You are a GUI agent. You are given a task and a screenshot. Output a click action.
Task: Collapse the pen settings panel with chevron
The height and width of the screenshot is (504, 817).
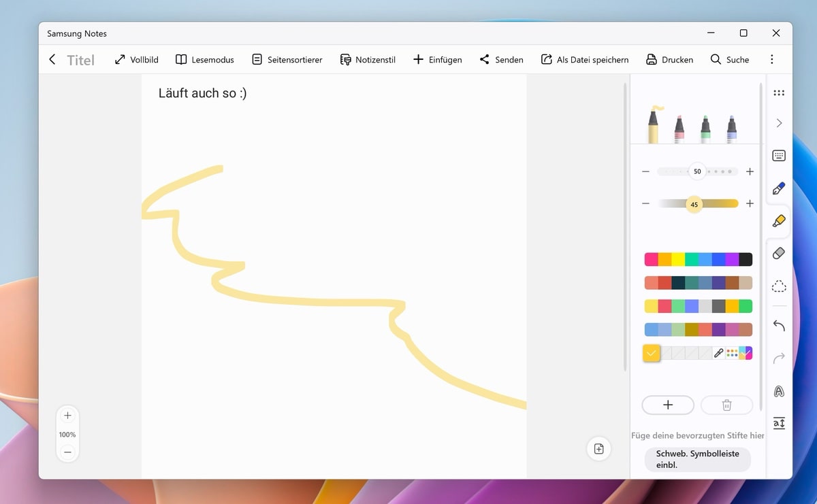(x=779, y=123)
